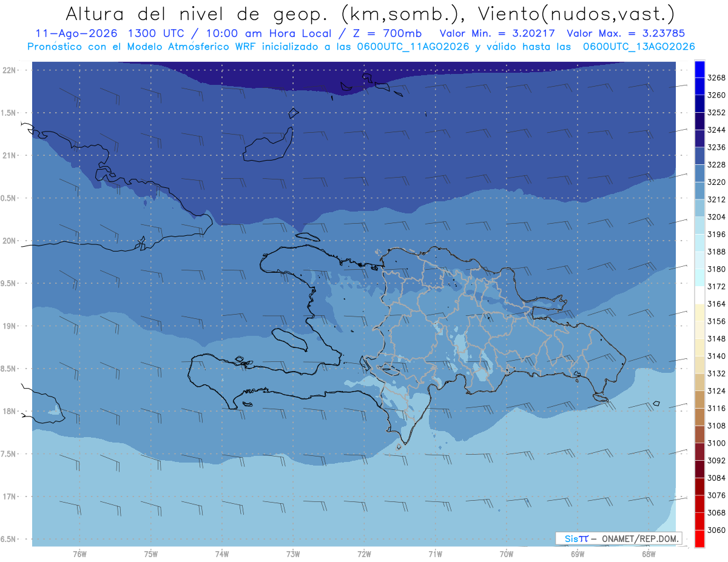Click the color bar segment between 3156 and 3164
This screenshot has width=728, height=562.
[699, 312]
